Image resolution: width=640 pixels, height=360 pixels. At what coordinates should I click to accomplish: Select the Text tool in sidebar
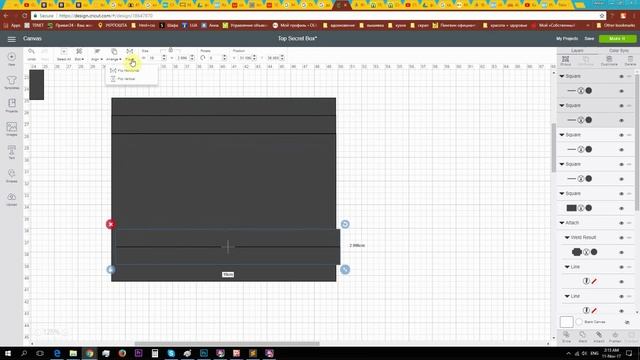point(11,152)
